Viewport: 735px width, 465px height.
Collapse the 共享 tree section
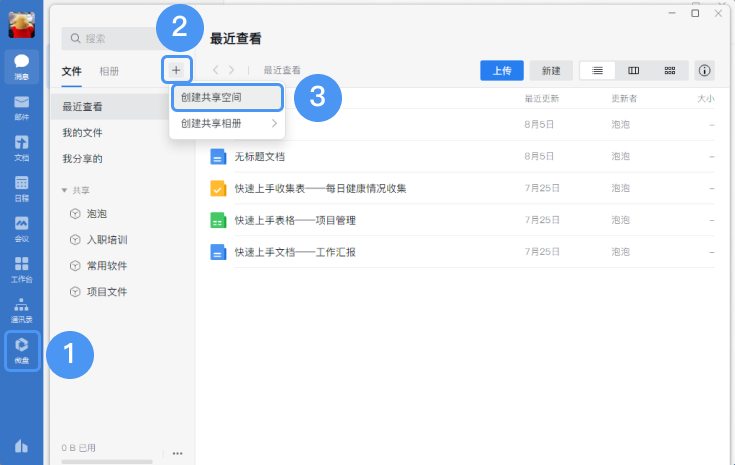click(x=65, y=189)
